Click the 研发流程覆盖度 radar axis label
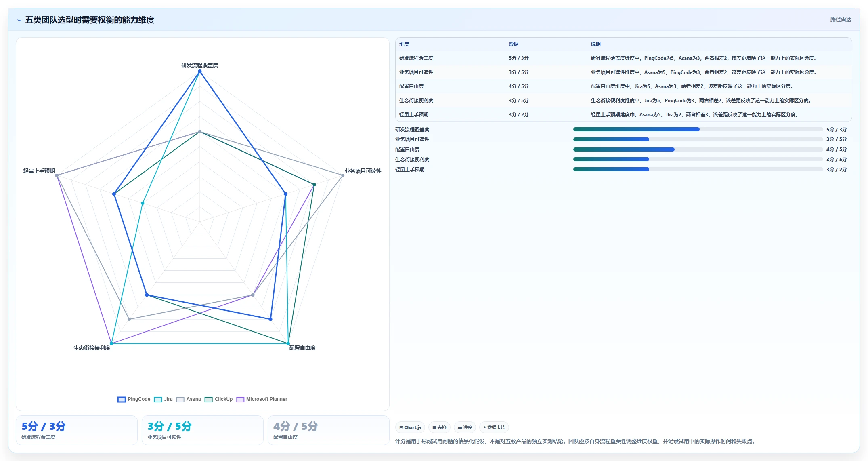Image resolution: width=868 pixels, height=461 pixels. [x=200, y=65]
